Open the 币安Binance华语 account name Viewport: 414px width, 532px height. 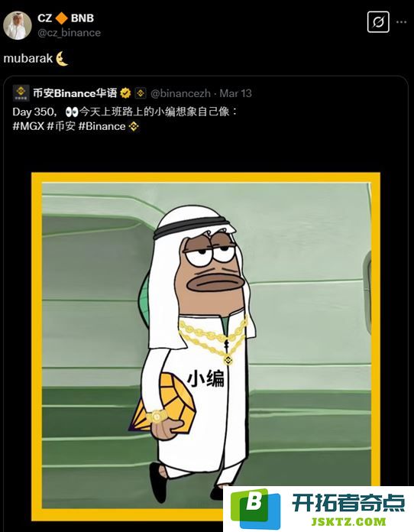click(x=75, y=93)
